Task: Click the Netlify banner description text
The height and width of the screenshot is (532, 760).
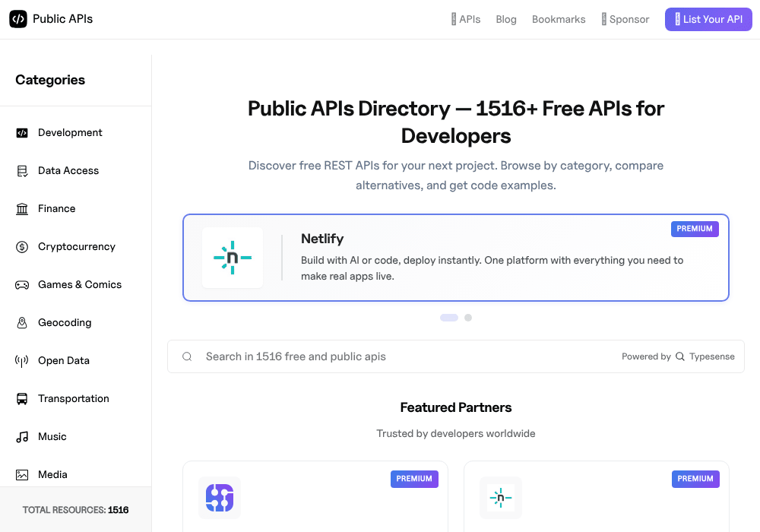Action: click(x=492, y=268)
